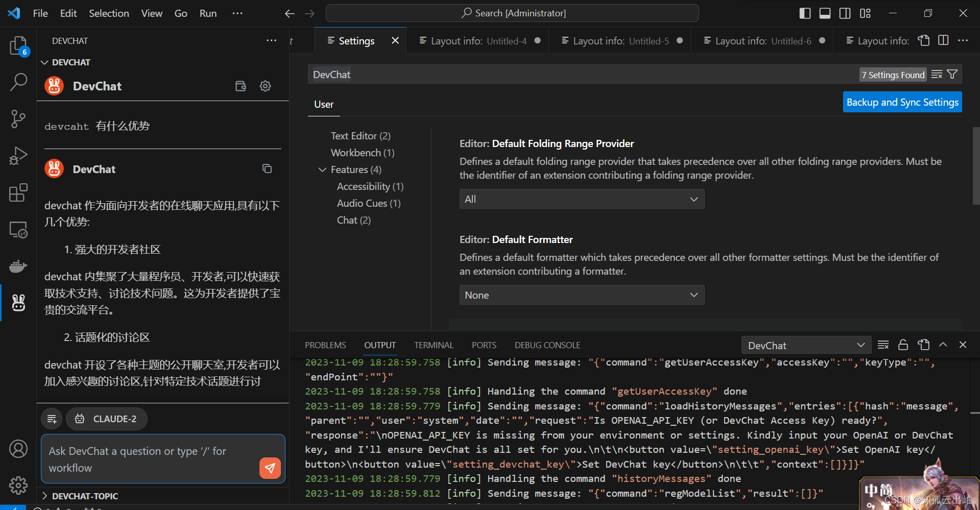
Task: Select the User settings scope tab
Action: coord(324,104)
